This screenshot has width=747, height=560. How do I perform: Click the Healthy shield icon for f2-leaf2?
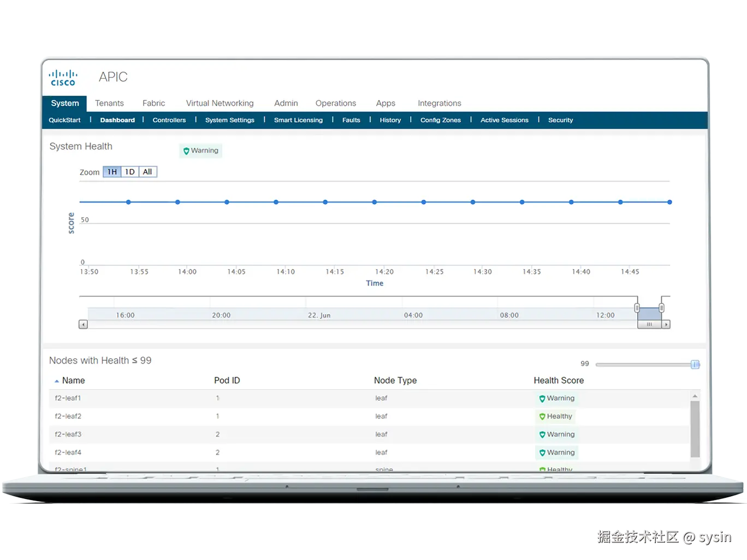pyautogui.click(x=542, y=416)
